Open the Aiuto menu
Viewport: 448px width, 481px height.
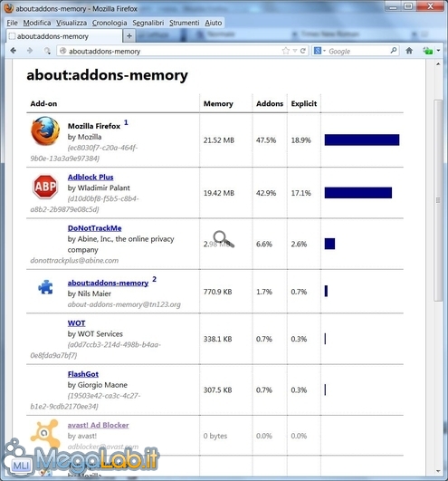click(x=214, y=23)
